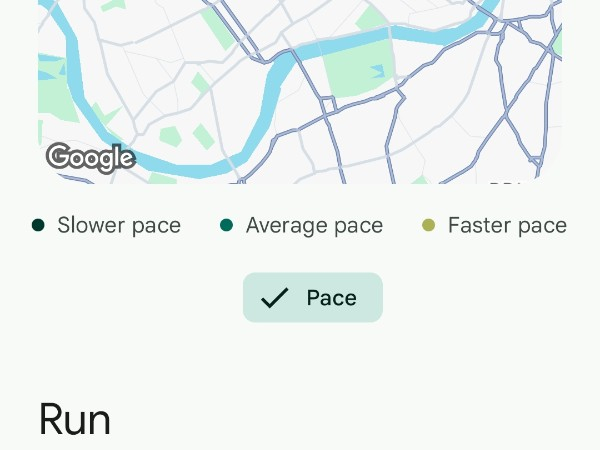Click the Slower pace legend label

point(119,225)
